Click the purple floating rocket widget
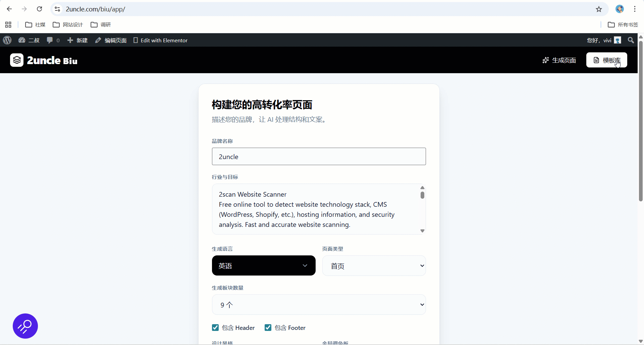This screenshot has height=345, width=644. coord(25,326)
